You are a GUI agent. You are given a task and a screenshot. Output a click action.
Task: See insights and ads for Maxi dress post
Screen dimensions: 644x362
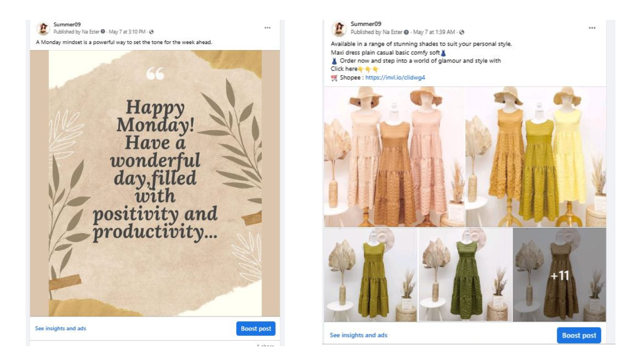click(x=358, y=335)
